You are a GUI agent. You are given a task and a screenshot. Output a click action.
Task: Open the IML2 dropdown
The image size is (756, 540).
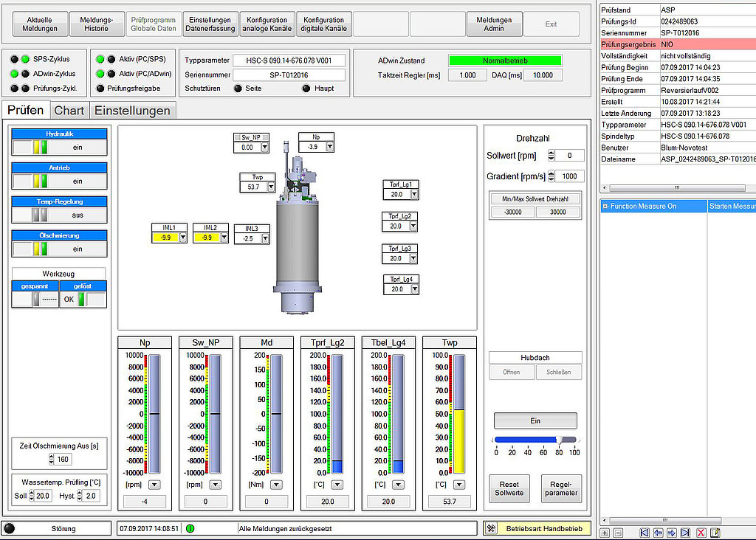pyautogui.click(x=224, y=238)
